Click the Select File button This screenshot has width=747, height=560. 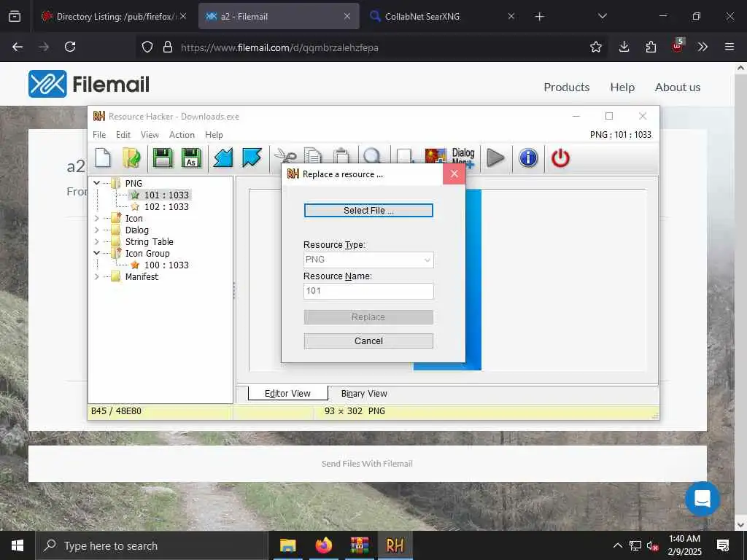pyautogui.click(x=368, y=211)
